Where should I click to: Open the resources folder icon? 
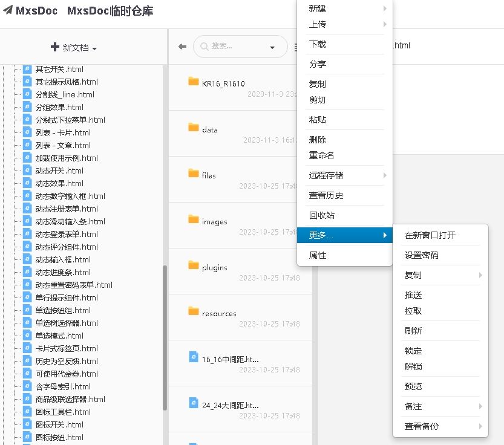point(195,310)
